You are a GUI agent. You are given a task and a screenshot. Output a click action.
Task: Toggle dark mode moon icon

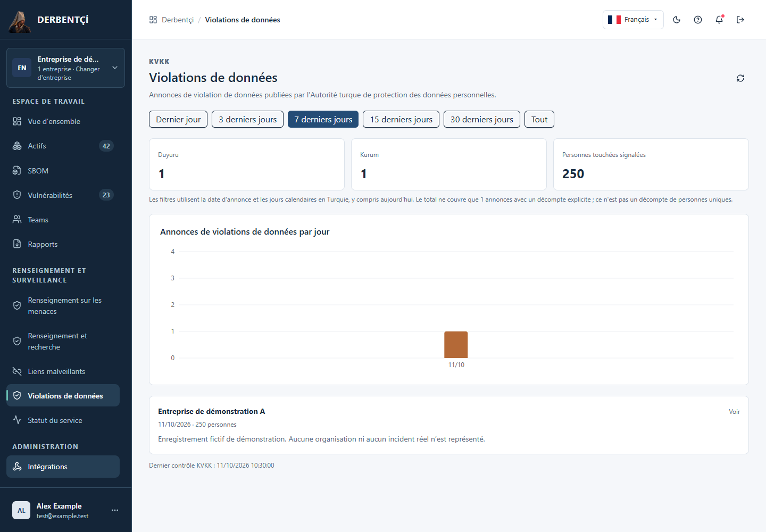tap(677, 20)
